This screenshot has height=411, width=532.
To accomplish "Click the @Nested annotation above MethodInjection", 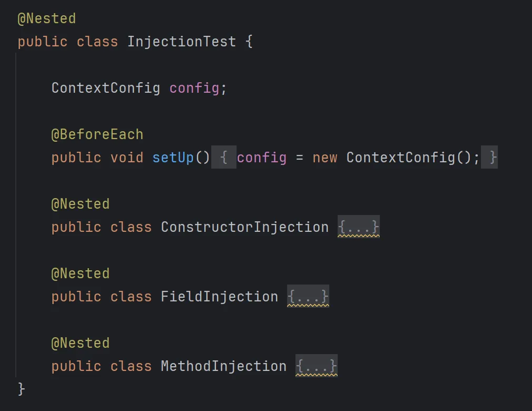I will pyautogui.click(x=80, y=343).
